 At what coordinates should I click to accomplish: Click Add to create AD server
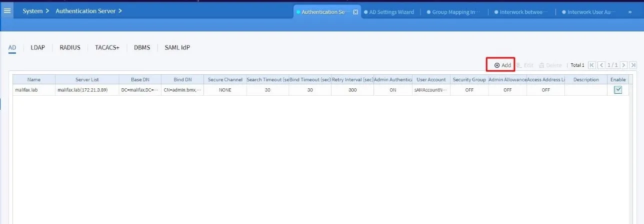502,65
